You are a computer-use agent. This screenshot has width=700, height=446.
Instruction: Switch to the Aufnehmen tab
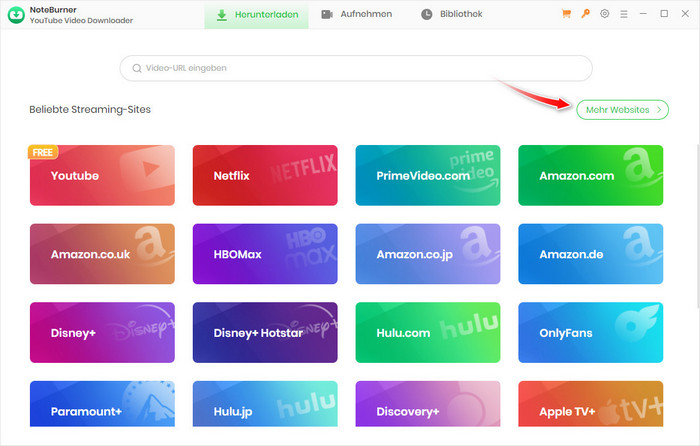[x=357, y=14]
